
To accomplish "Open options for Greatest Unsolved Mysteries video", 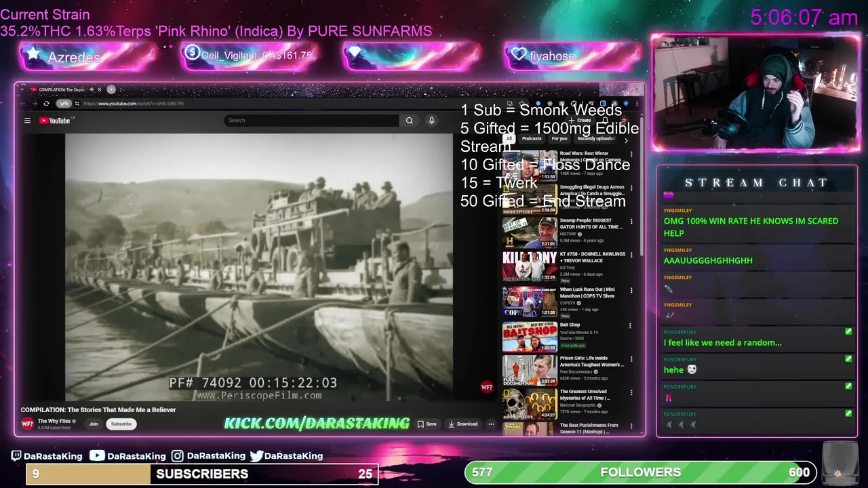I will coord(631,392).
